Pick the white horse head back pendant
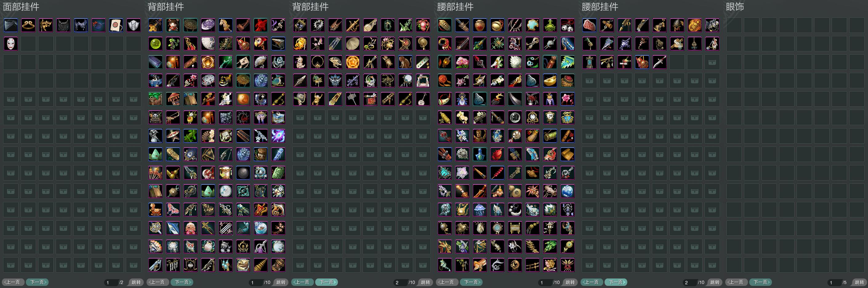The width and height of the screenshot is (868, 288). (x=225, y=25)
